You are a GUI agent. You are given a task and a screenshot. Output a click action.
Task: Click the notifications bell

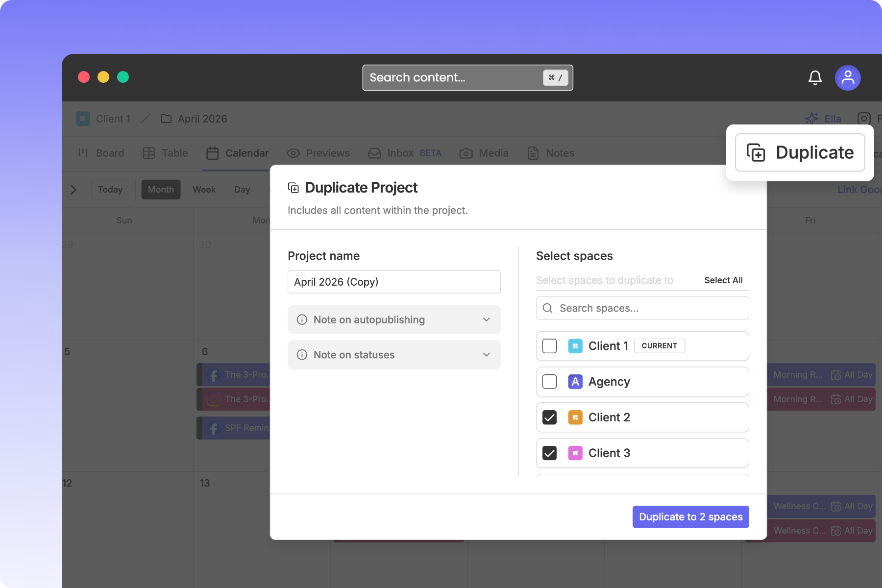click(x=815, y=77)
